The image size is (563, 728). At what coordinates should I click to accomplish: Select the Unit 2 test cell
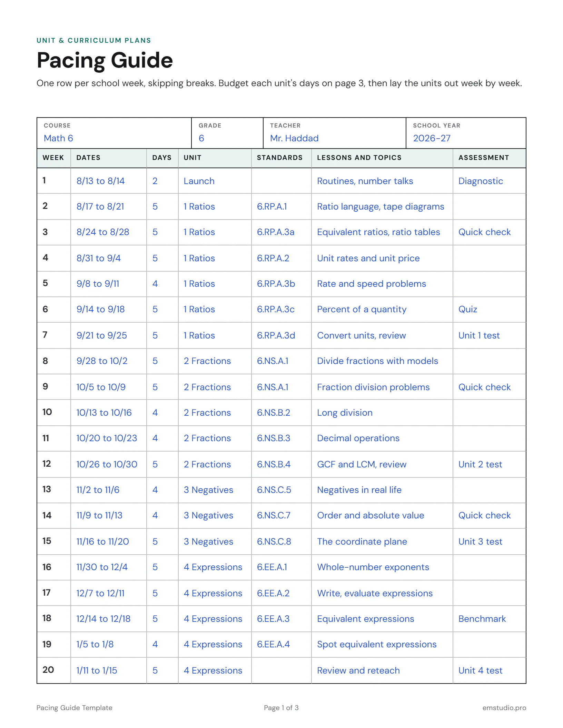coord(490,464)
